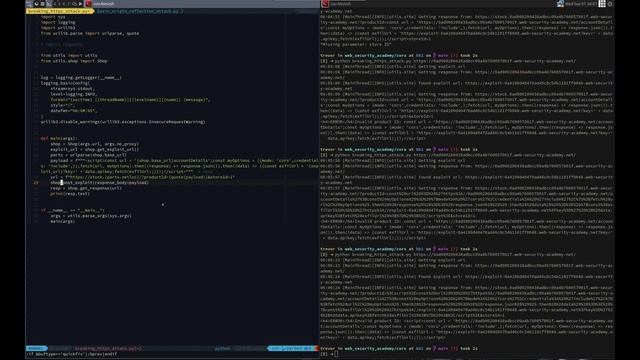Screen dimensions: 640x360
Task: Open the grid application menu icon
Action: [602, 4]
